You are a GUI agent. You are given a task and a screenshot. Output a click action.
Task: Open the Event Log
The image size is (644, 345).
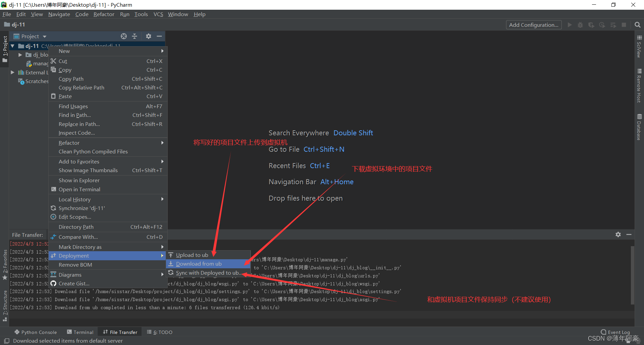point(615,332)
